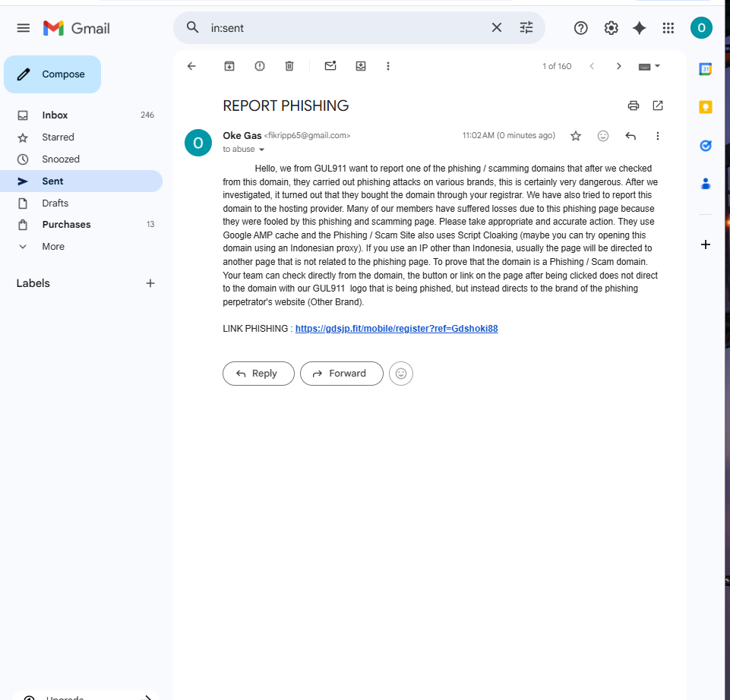Viewport: 730px width, 700px height.
Task: Mark the email as unread
Action: [x=330, y=66]
